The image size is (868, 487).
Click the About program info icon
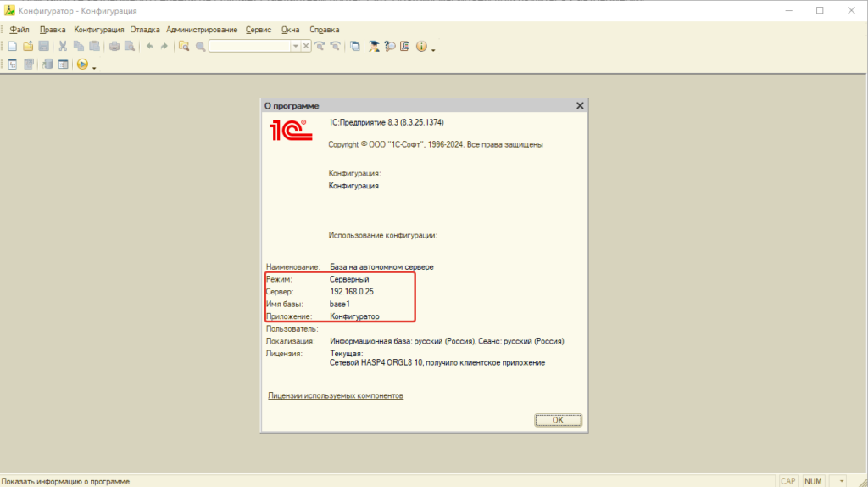tap(421, 47)
